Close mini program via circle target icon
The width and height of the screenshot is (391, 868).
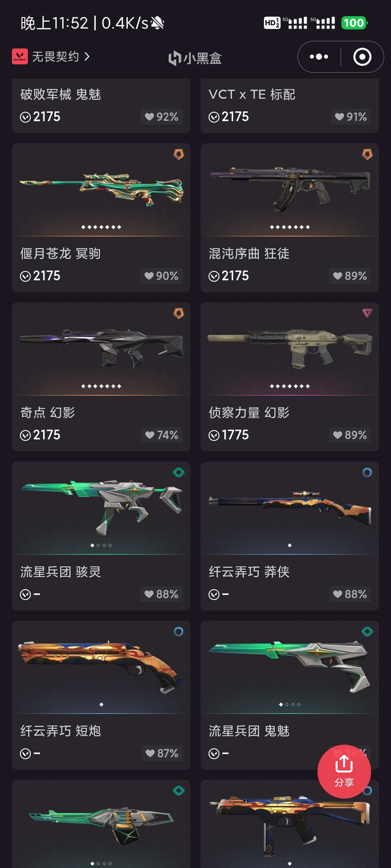[362, 57]
